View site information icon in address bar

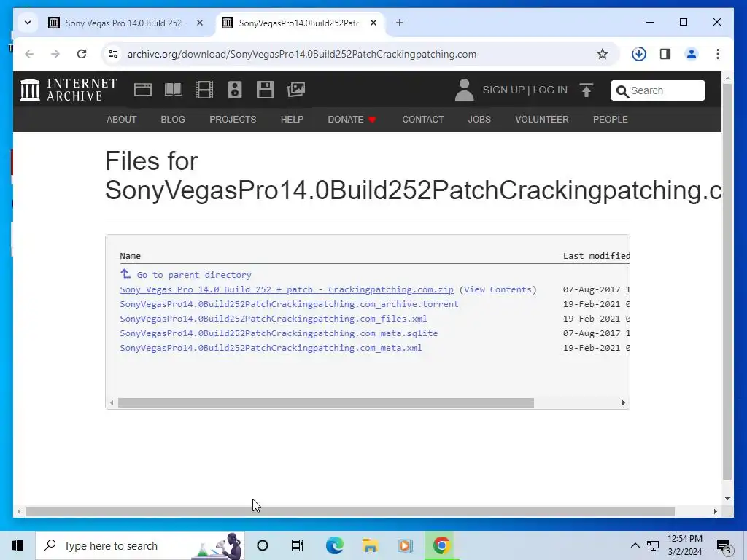(113, 54)
